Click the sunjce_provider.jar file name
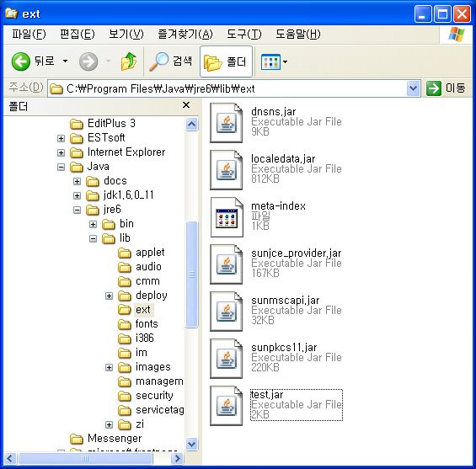Screen dimensions: 476x469 pos(296,253)
